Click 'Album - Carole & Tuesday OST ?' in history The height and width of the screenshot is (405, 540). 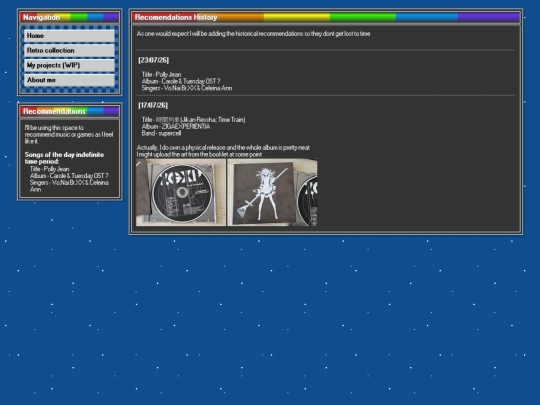click(x=181, y=81)
